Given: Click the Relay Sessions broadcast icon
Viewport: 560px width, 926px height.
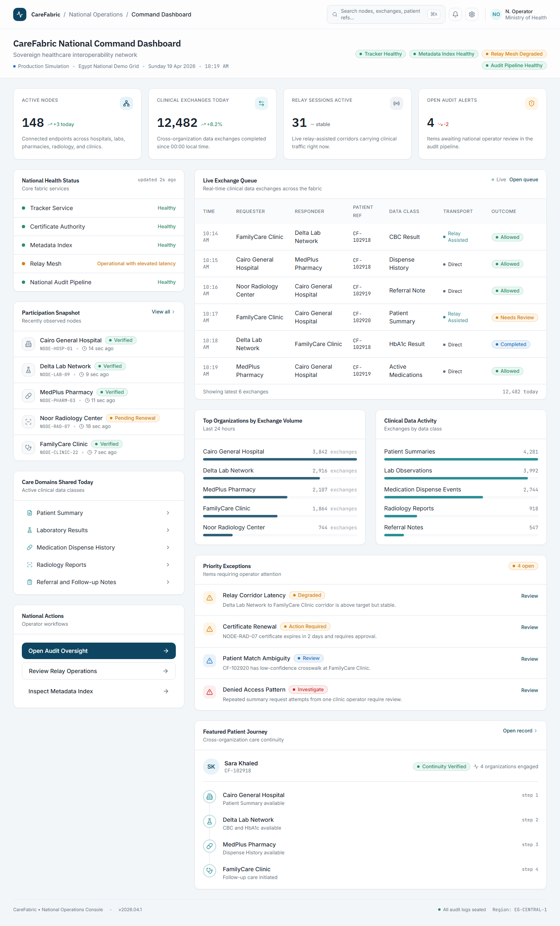Looking at the screenshot, I should point(397,103).
